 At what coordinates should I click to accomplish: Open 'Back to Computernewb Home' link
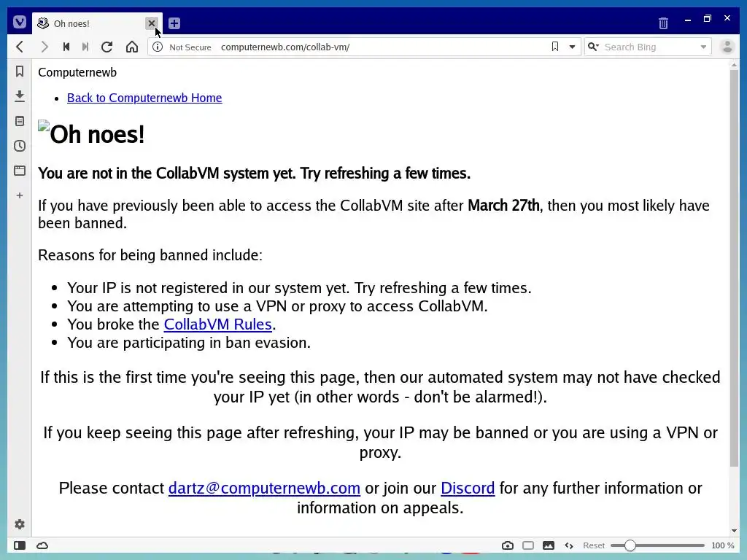pos(144,98)
